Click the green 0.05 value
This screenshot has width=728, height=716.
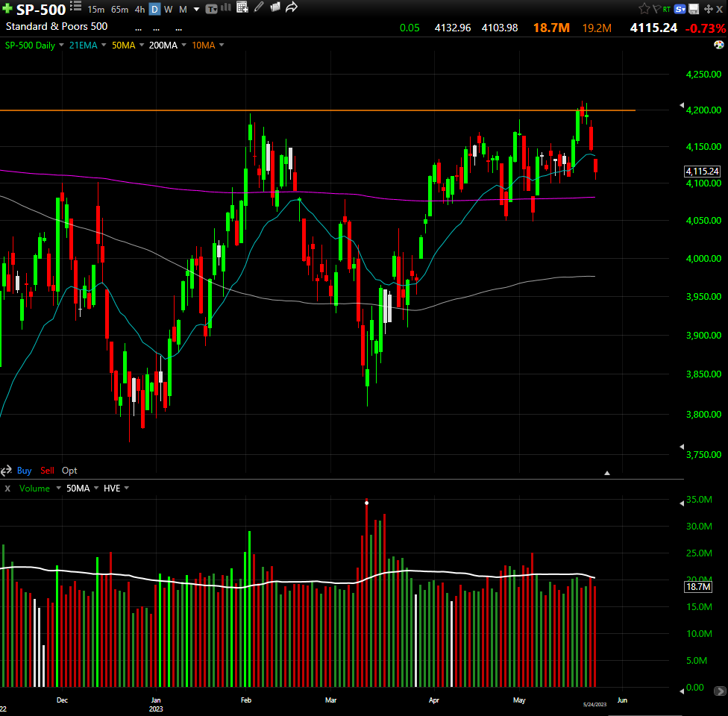(x=409, y=28)
